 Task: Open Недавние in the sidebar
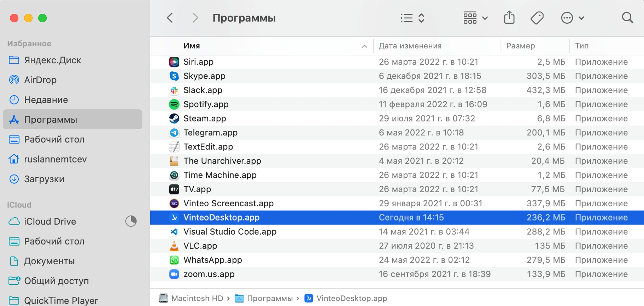72,100
